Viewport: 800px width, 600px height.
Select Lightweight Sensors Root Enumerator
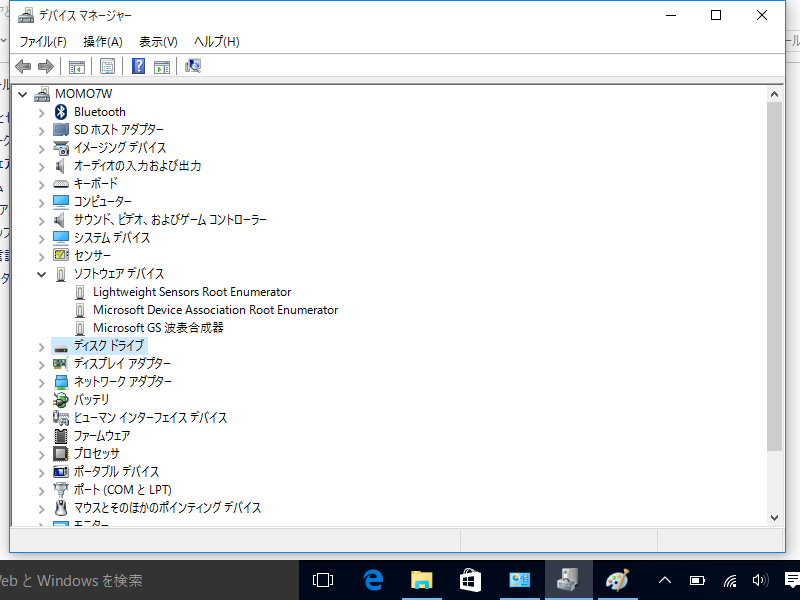click(x=192, y=292)
